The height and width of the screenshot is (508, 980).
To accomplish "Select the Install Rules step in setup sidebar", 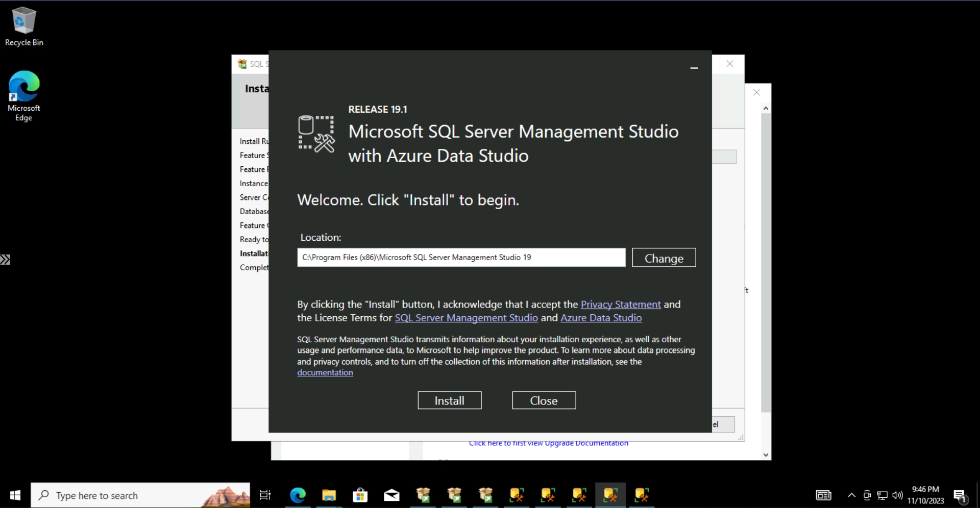I will pos(254,141).
